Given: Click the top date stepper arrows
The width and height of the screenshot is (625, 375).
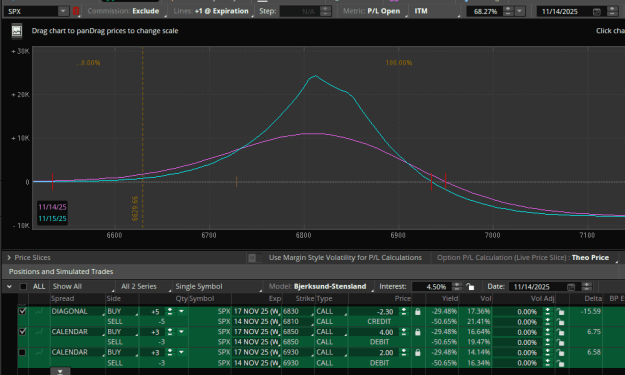Looking at the screenshot, I should pyautogui.click(x=612, y=11).
